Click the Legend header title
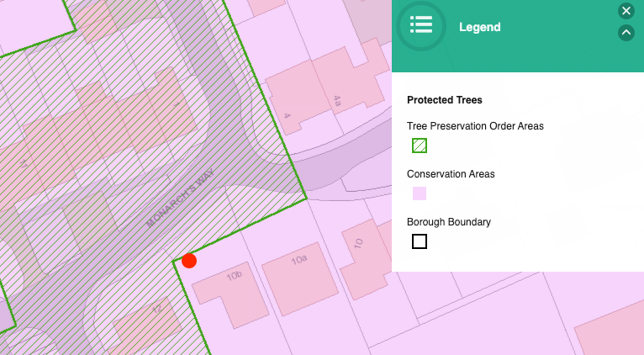Screen dimensions: 644x355 click(479, 27)
